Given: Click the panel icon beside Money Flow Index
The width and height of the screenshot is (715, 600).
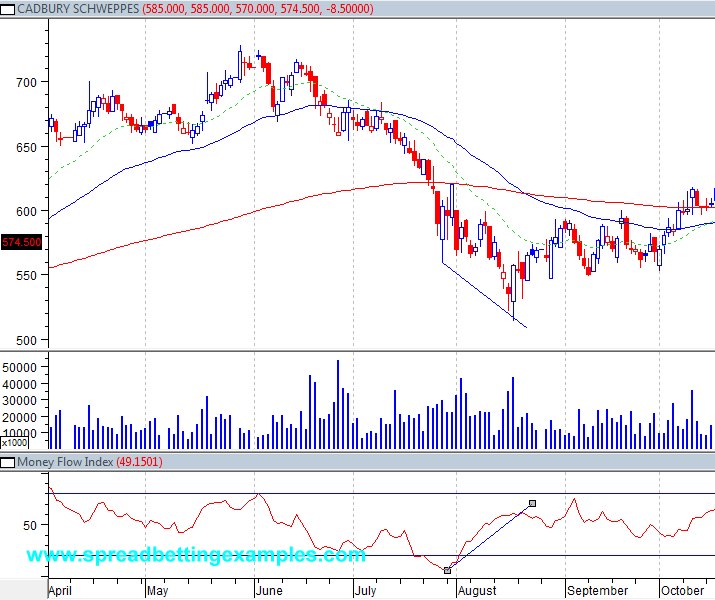Looking at the screenshot, I should (x=8, y=462).
